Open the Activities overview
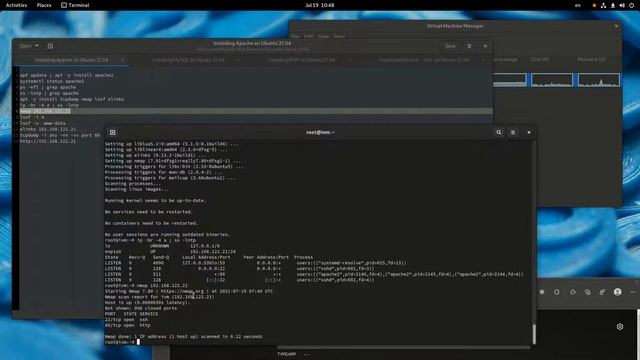Image resolution: width=640 pixels, height=360 pixels. click(x=16, y=5)
